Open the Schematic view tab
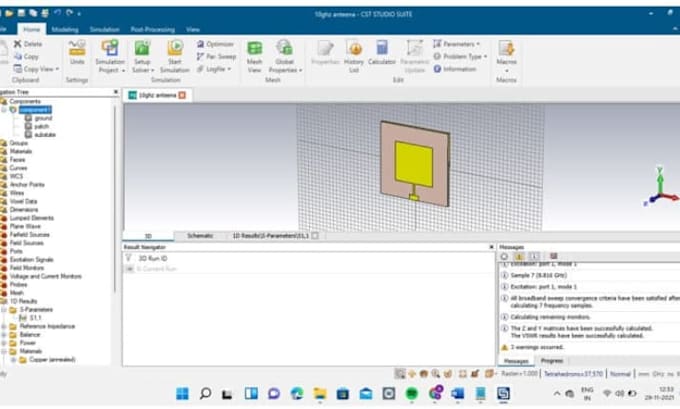The image size is (680, 409). pyautogui.click(x=200, y=236)
